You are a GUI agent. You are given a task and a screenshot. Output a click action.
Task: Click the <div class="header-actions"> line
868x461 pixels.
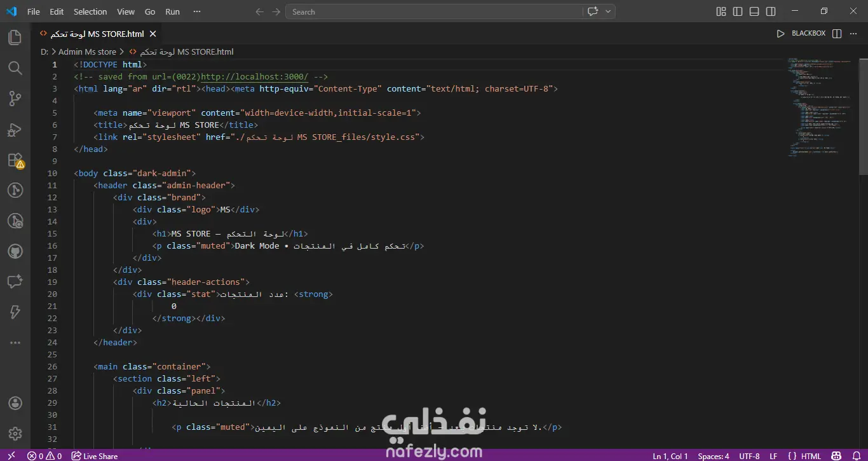coord(181,282)
